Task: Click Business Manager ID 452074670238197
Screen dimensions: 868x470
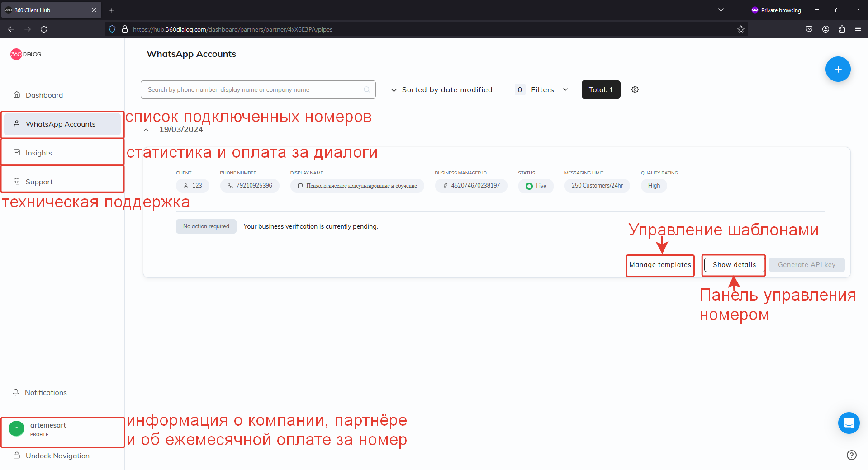Action: [x=471, y=186]
